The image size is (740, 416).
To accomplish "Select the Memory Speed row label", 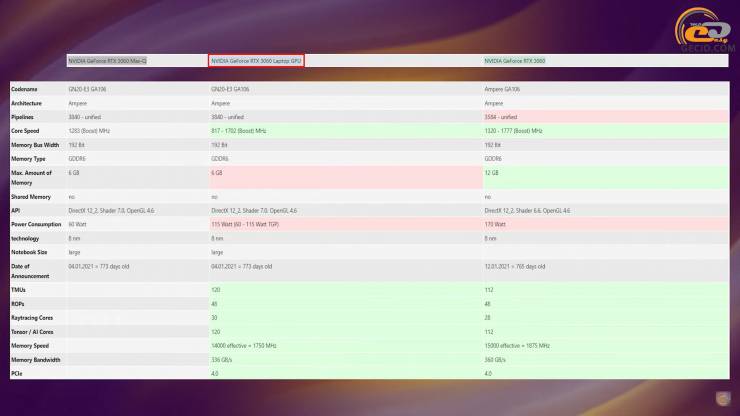I will [30, 346].
